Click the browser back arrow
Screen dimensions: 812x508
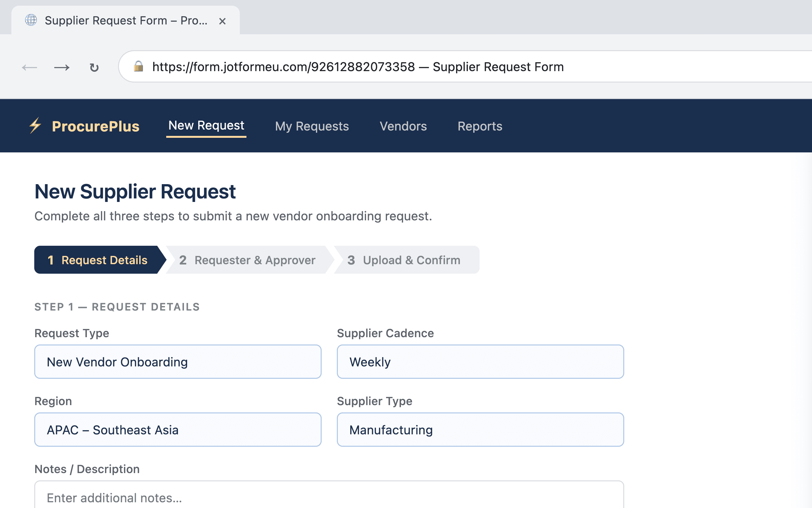pos(29,67)
